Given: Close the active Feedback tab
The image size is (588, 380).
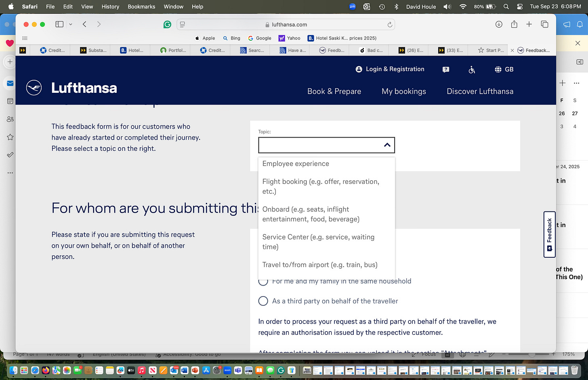Looking at the screenshot, I should [512, 50].
